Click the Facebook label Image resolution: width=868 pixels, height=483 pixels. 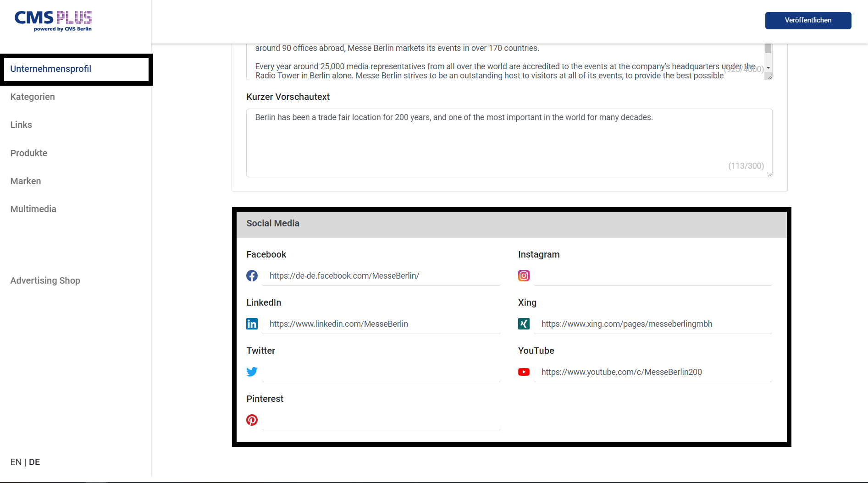coord(266,254)
